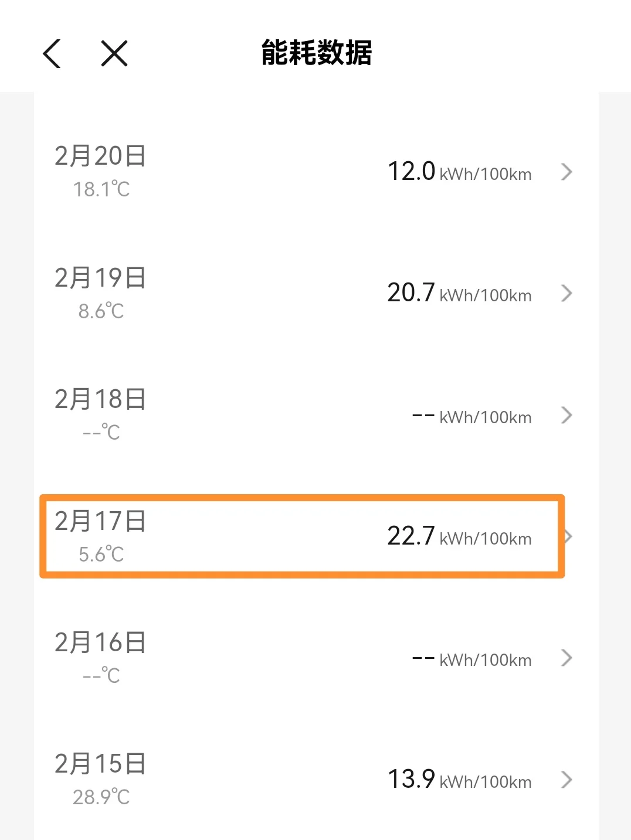Expand February 17 entry chevron

[568, 536]
